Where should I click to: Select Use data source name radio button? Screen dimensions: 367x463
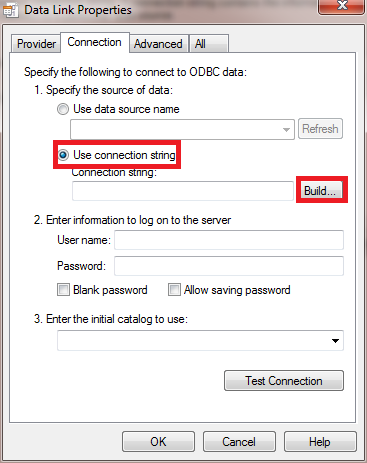tap(63, 109)
